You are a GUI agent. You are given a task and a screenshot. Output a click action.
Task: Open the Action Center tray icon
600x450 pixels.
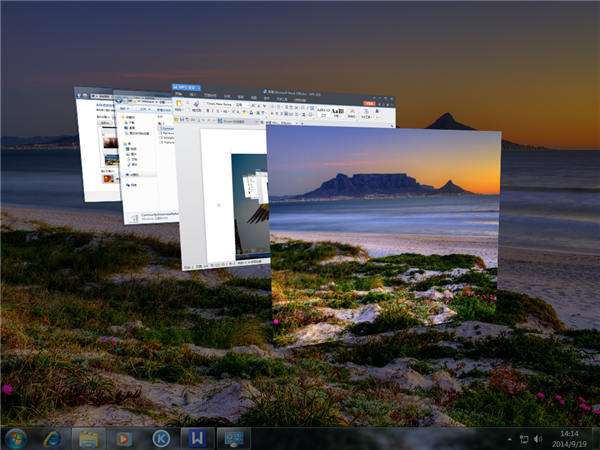(523, 438)
